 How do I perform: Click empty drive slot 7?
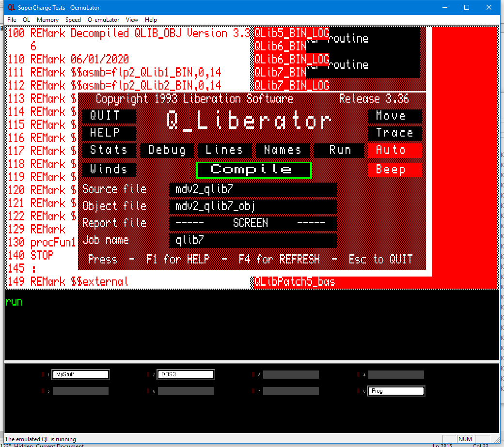pyautogui.click(x=291, y=391)
